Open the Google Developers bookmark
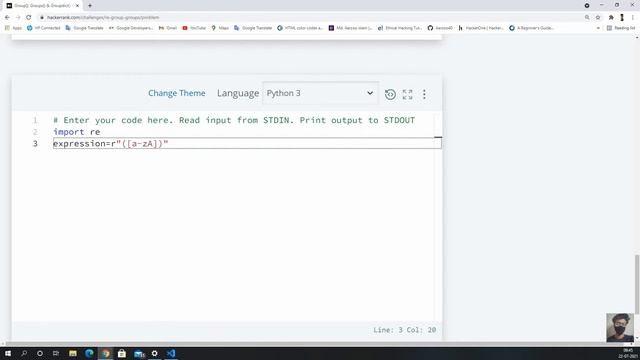 (x=131, y=28)
